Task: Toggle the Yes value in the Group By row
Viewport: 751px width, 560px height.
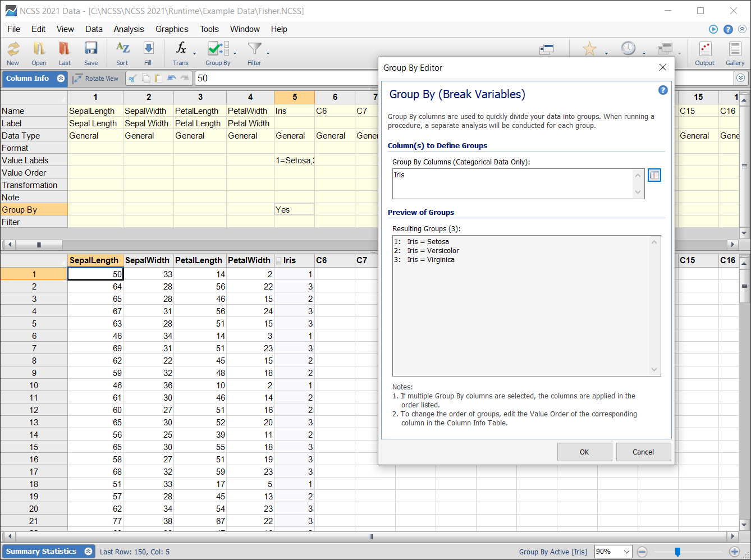Action: point(294,208)
